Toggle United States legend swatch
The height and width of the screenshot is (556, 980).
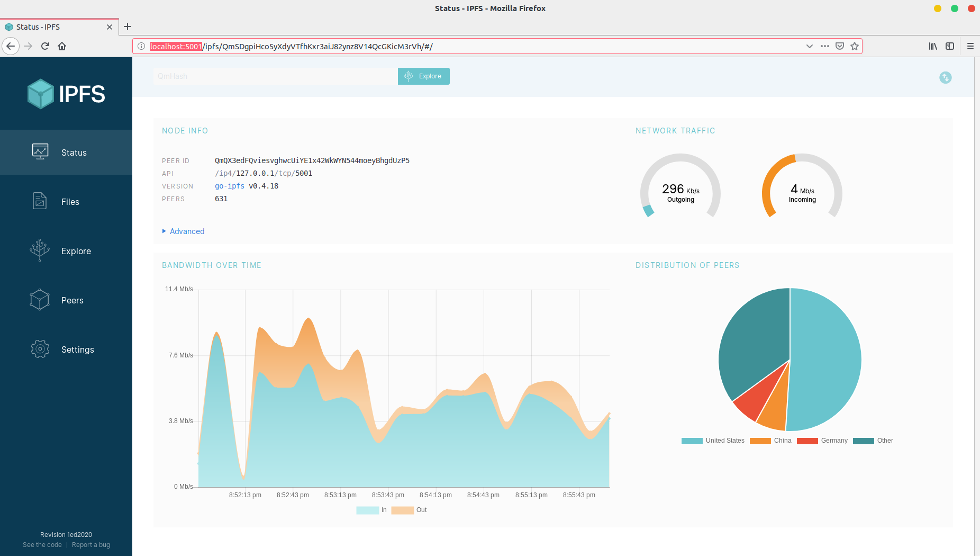coord(692,441)
